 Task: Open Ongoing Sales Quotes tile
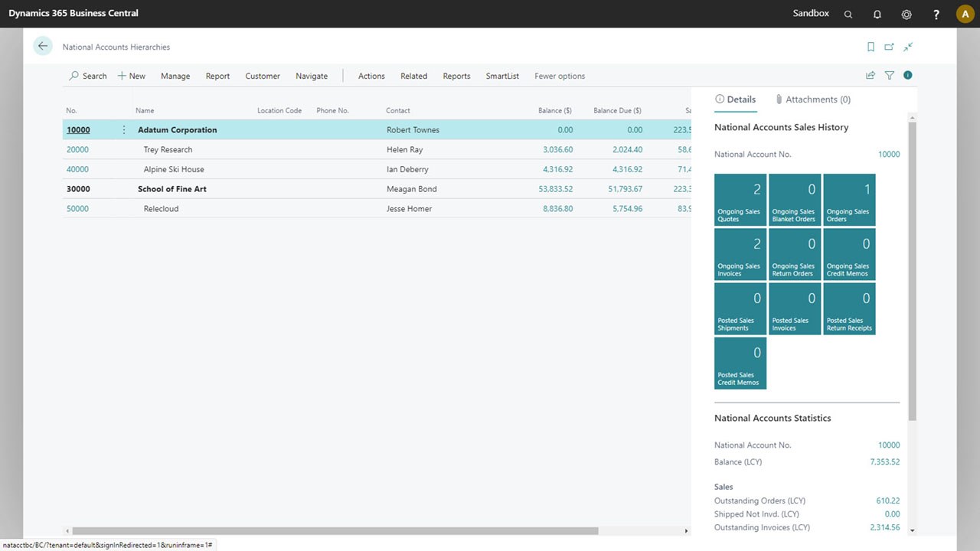(740, 200)
